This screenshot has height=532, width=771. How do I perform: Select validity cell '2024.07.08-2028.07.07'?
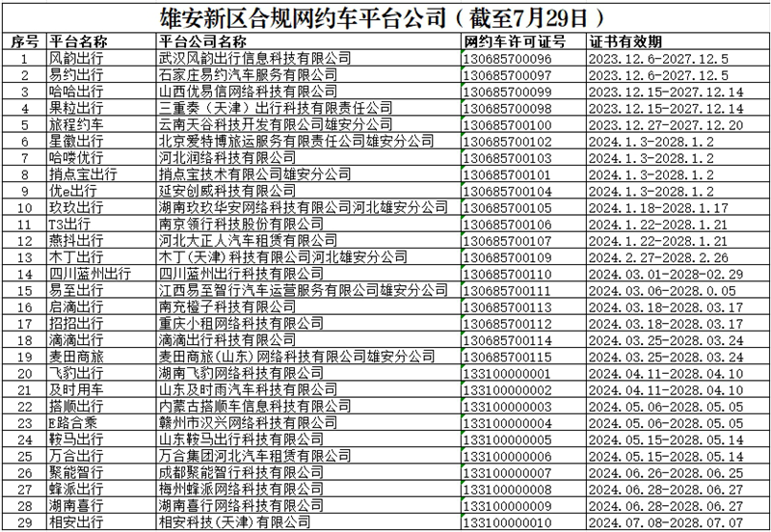pos(665,521)
